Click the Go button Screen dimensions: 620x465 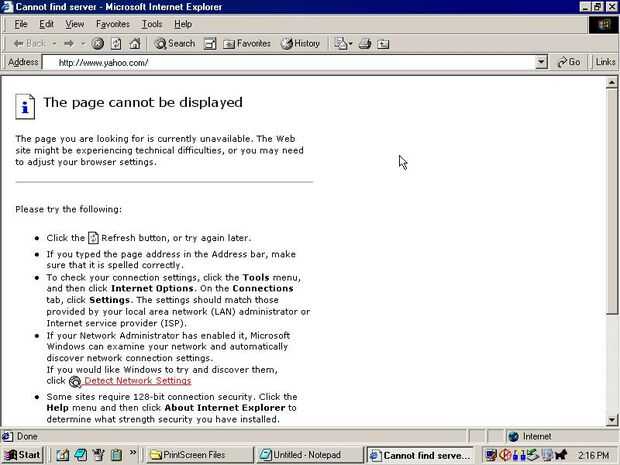tap(569, 62)
